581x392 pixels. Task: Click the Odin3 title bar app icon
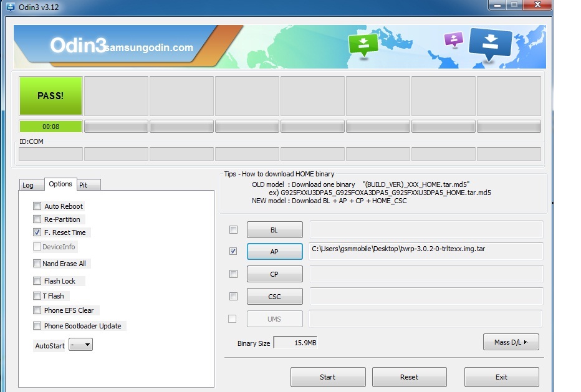click(x=11, y=7)
